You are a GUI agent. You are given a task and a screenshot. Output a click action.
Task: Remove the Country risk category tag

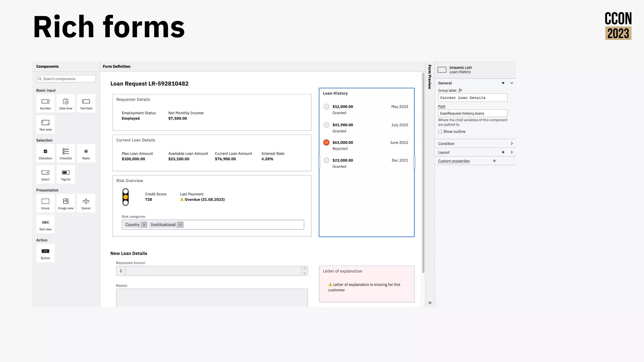(x=144, y=225)
